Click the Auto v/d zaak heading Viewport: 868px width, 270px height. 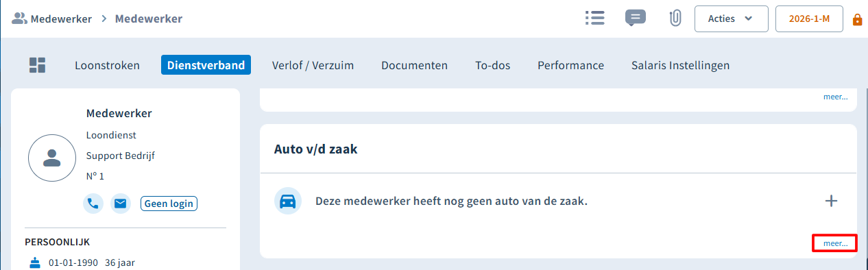point(316,149)
